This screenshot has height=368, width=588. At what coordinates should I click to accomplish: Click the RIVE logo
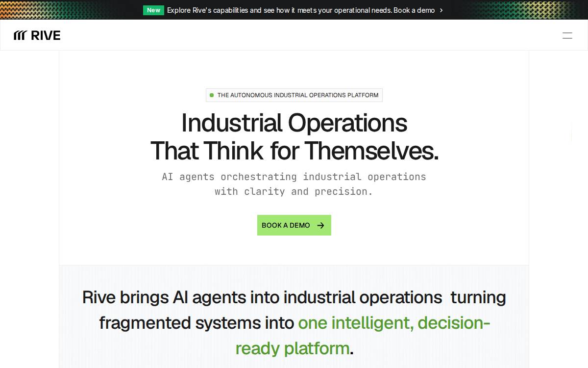37,35
